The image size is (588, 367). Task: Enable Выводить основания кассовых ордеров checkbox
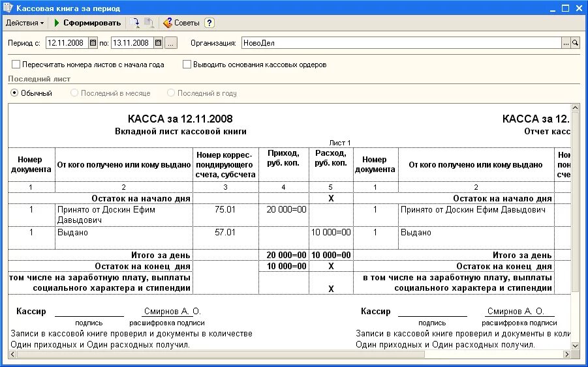187,65
